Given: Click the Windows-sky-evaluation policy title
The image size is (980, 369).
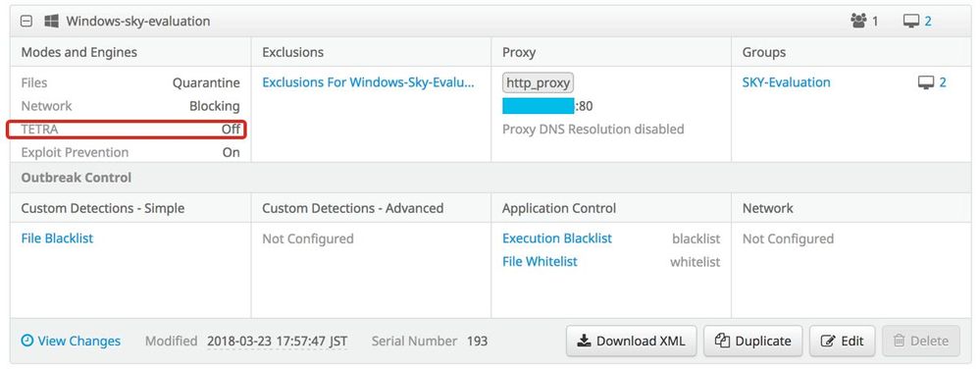Looking at the screenshot, I should pyautogui.click(x=137, y=22).
